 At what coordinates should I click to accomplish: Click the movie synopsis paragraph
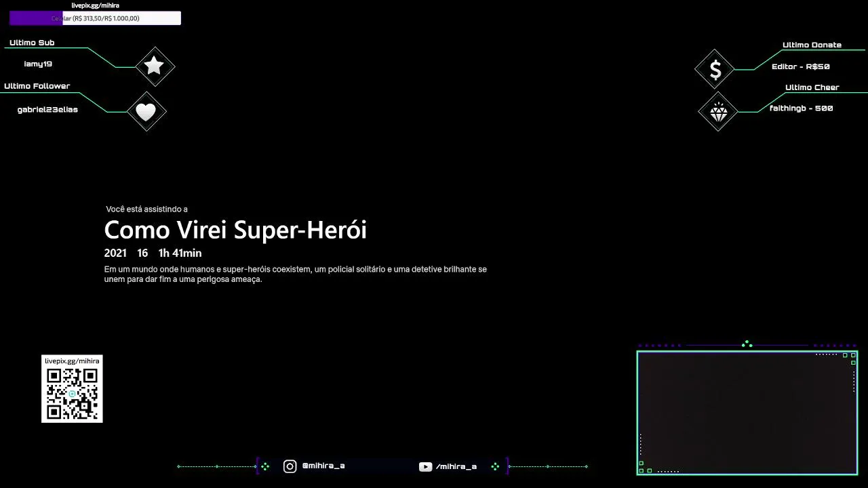point(296,274)
